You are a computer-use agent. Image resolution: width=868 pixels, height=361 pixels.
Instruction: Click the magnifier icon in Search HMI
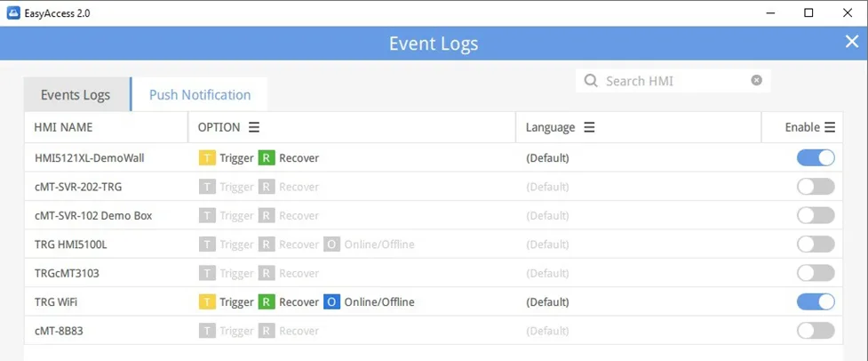tap(591, 81)
